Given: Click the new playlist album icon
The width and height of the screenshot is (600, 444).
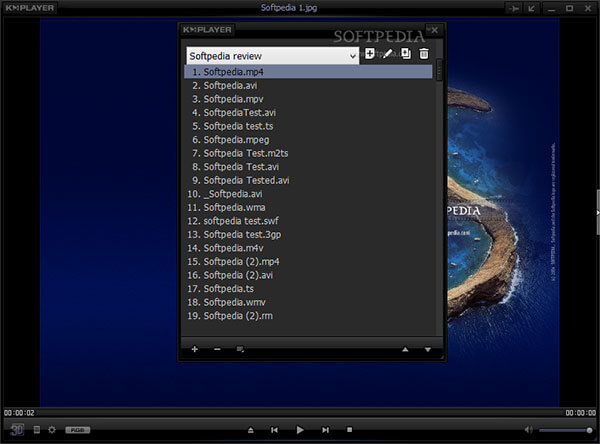Looking at the screenshot, I should [369, 54].
